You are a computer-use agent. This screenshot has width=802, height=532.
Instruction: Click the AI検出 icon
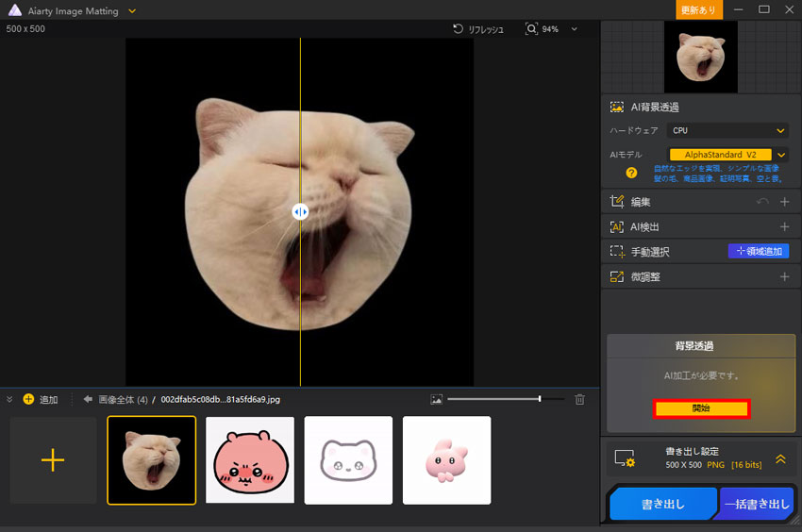pyautogui.click(x=617, y=226)
